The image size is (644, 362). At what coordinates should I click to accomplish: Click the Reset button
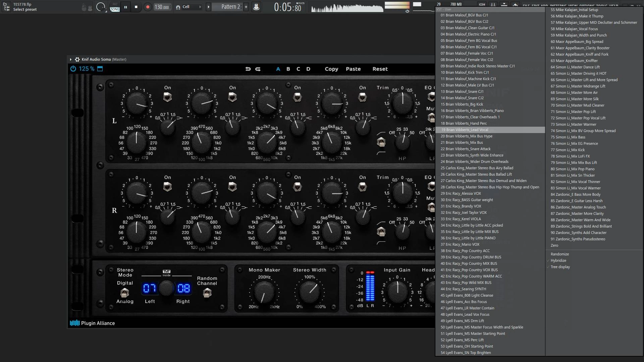pos(380,69)
